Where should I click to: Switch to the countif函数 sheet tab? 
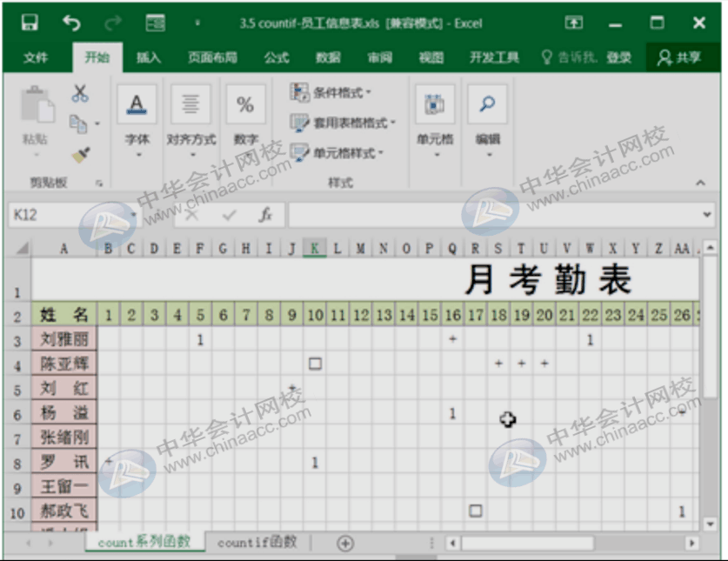point(257,542)
